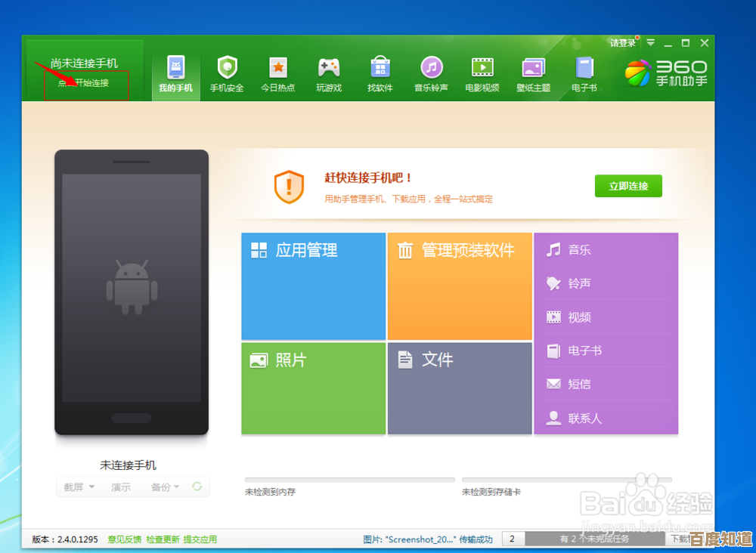Open the 应用管理 tile
Screen dimensions: 756x553
point(313,286)
